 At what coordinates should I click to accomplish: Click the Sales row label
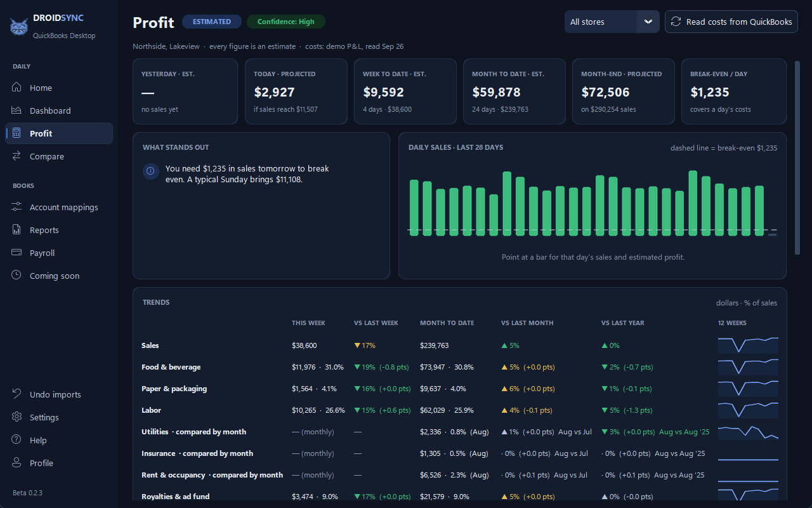point(150,345)
